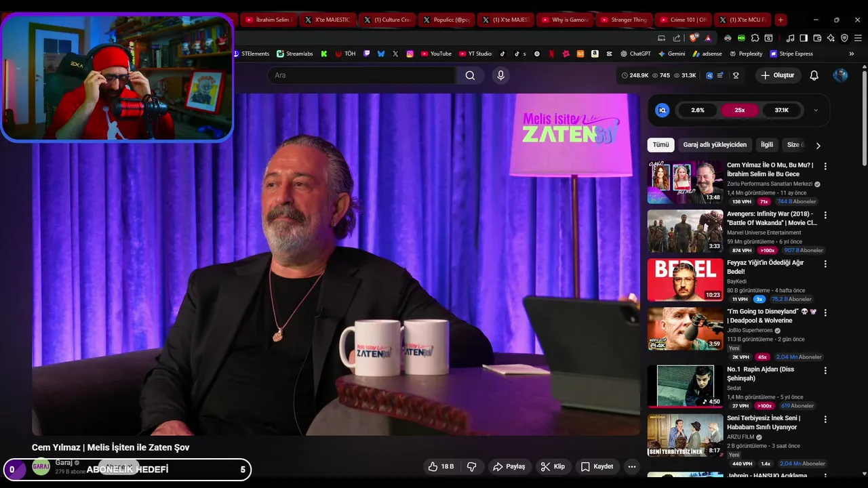Click the vidIQ trophy icon in header
The width and height of the screenshot is (868, 488).
click(x=736, y=75)
